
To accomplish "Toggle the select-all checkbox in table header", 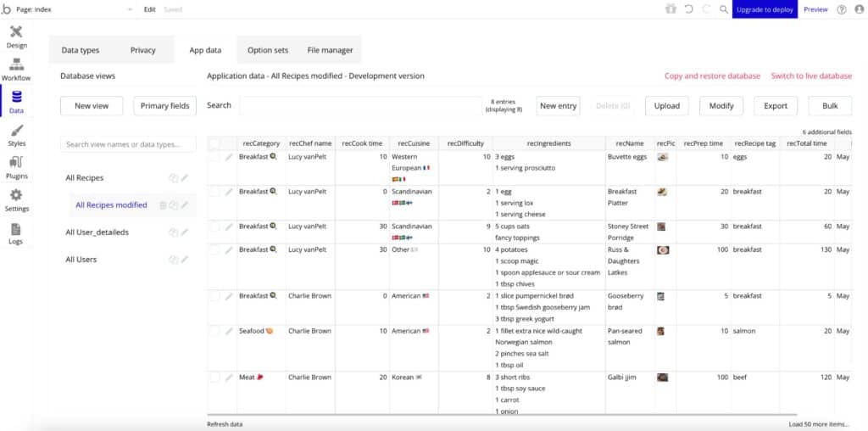I will coord(214,143).
